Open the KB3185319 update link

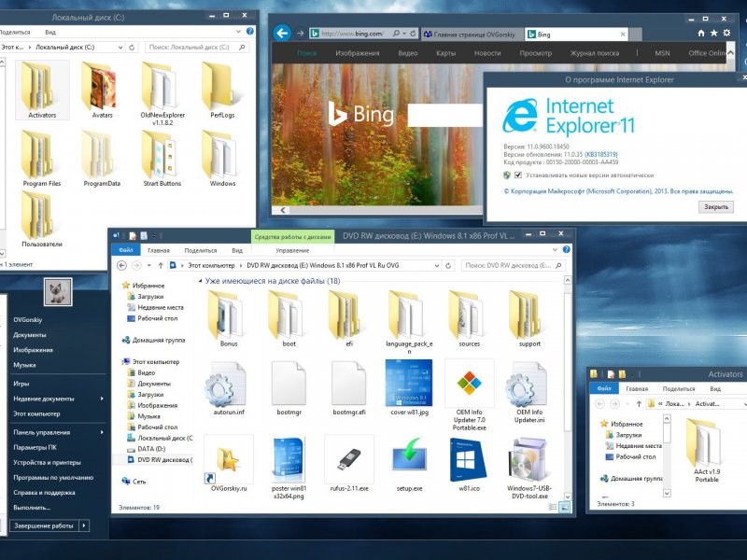(x=601, y=154)
